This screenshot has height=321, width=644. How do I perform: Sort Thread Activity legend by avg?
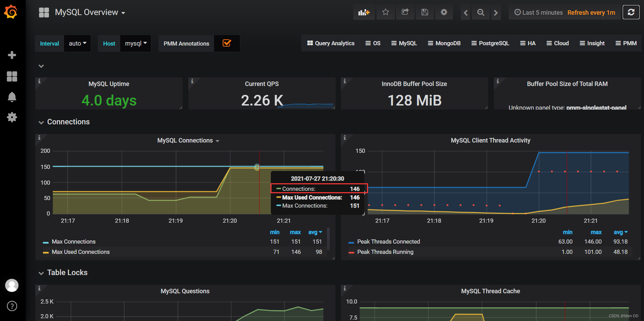tap(620, 232)
